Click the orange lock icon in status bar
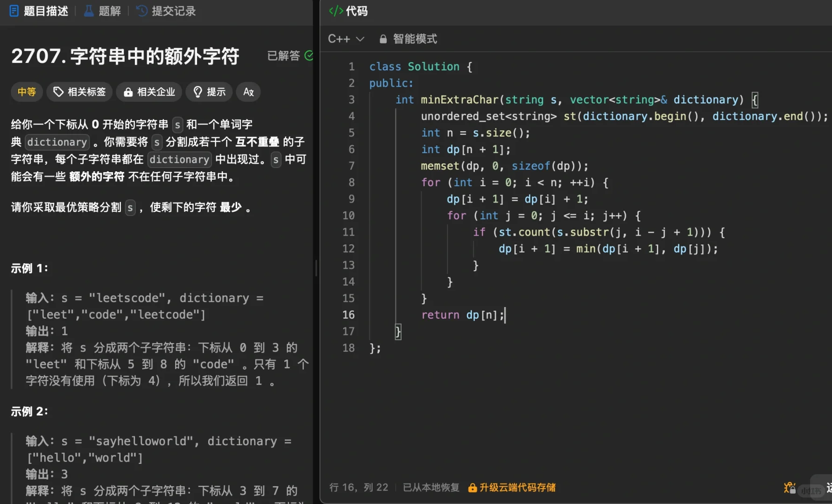 [472, 488]
